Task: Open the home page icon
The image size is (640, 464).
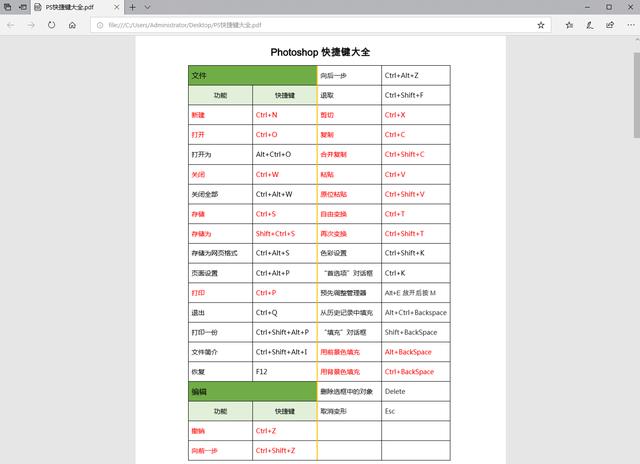Action: [x=72, y=25]
